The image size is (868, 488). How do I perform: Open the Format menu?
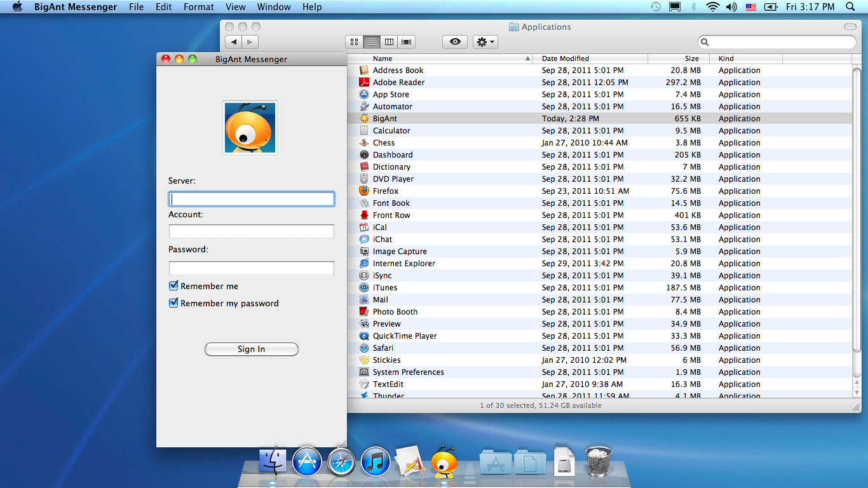[x=199, y=7]
